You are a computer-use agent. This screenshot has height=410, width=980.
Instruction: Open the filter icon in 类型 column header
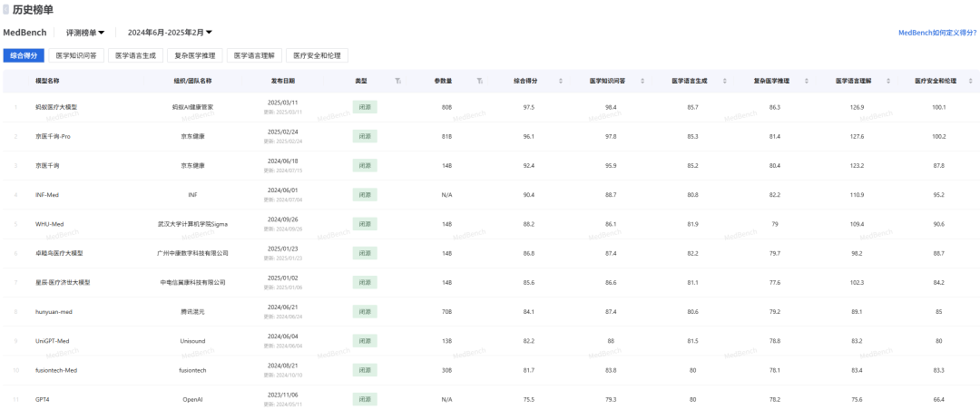coord(398,81)
